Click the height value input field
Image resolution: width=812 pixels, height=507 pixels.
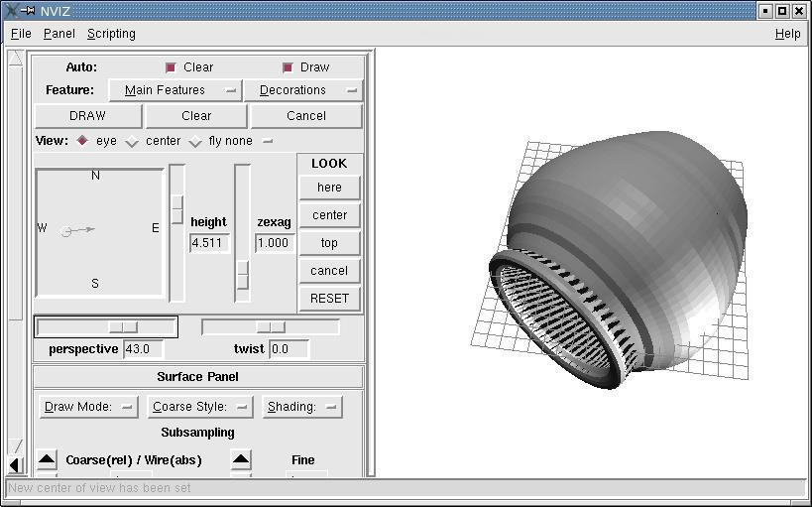click(x=208, y=243)
